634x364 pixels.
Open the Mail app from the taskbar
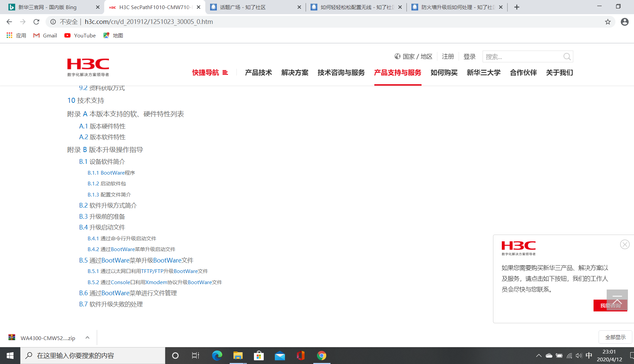[x=280, y=356]
